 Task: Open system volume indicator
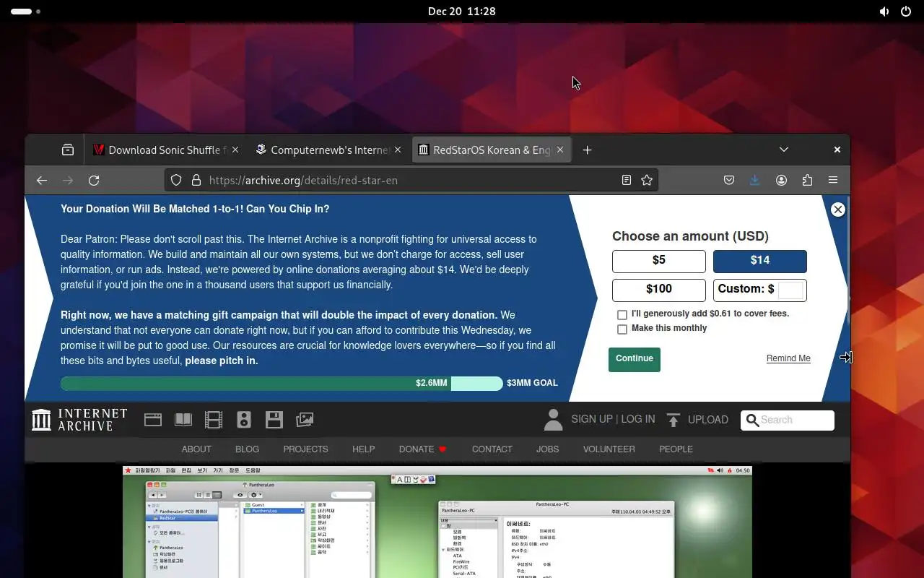pyautogui.click(x=884, y=12)
